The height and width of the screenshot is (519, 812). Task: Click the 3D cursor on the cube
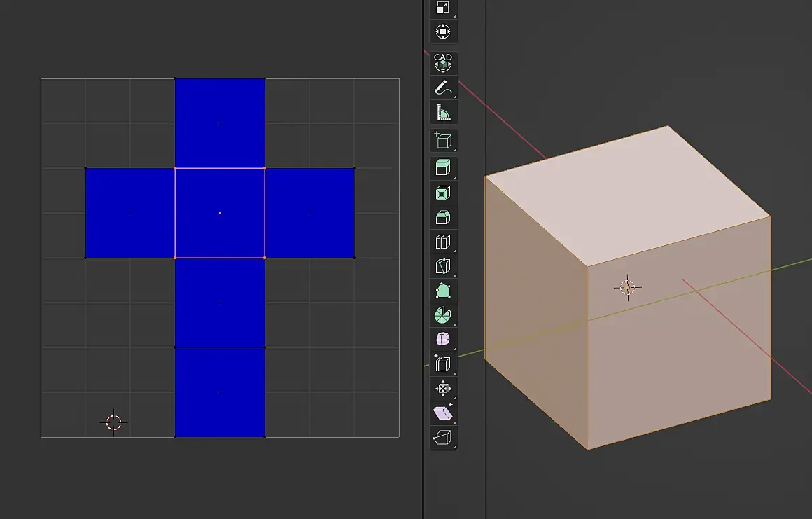628,287
